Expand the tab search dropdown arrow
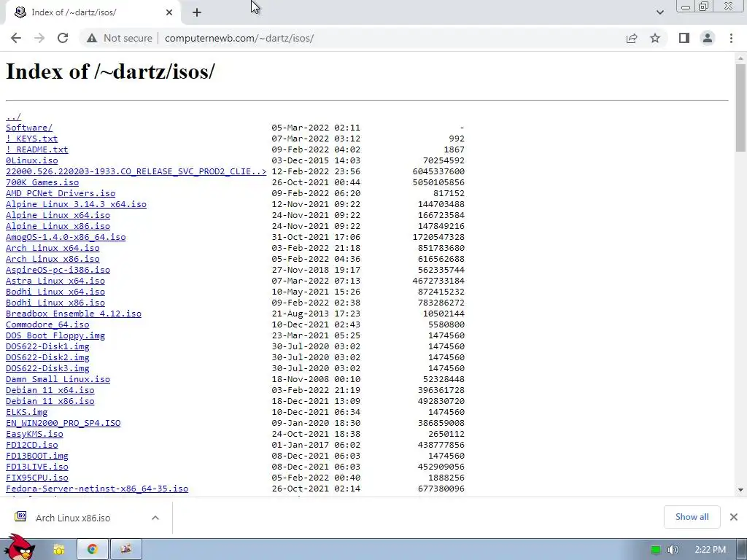Image resolution: width=747 pixels, height=560 pixels. coord(659,12)
